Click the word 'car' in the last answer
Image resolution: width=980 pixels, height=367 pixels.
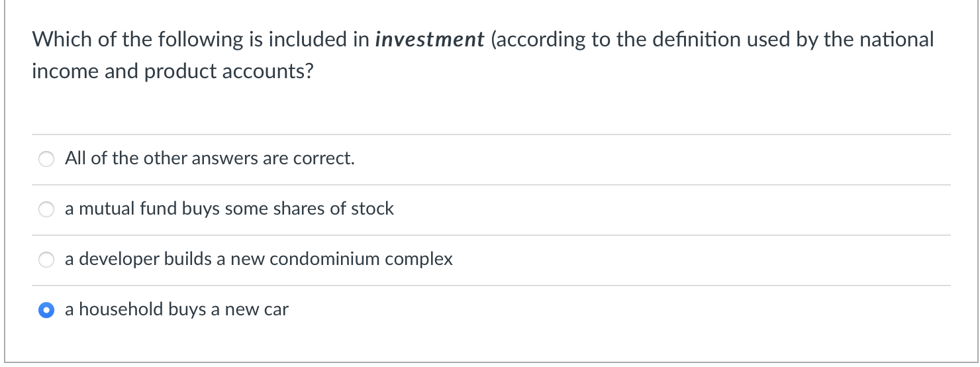click(276, 309)
